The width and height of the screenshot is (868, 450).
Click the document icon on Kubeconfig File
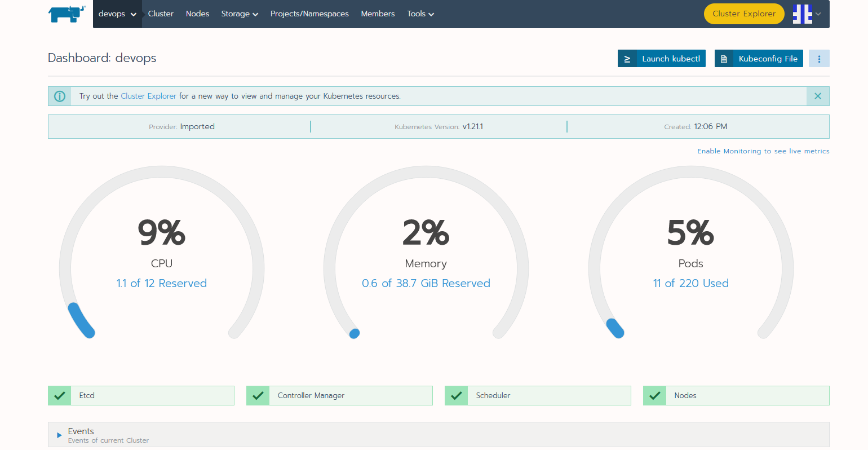click(x=724, y=59)
